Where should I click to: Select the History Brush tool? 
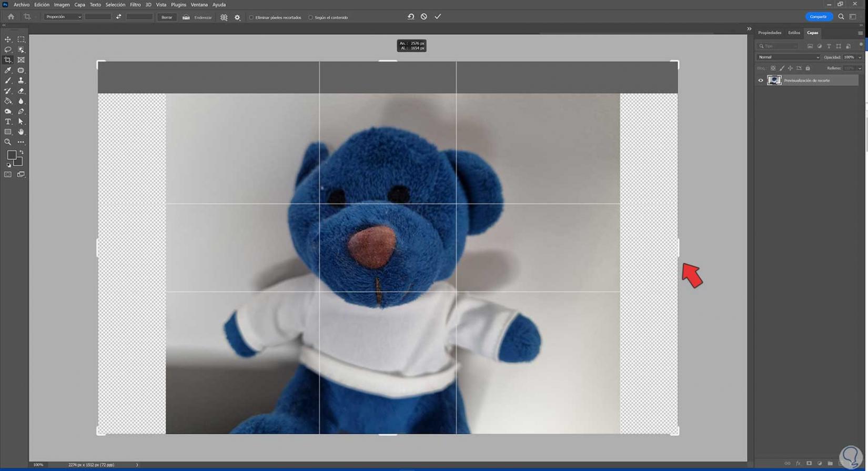(8, 91)
